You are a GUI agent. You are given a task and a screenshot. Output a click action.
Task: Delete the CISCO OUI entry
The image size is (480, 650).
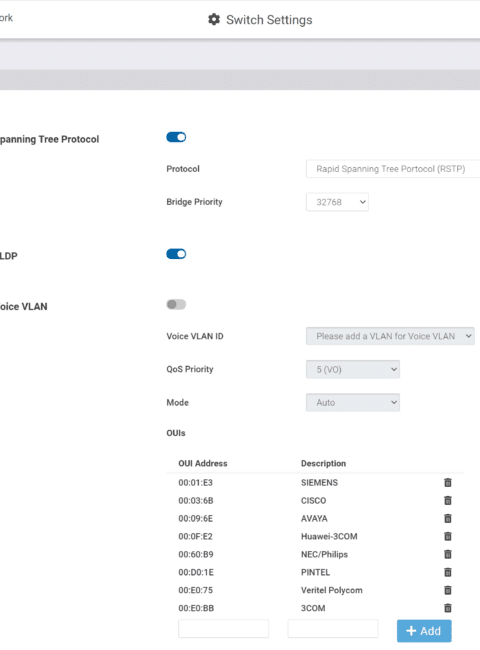[448, 500]
